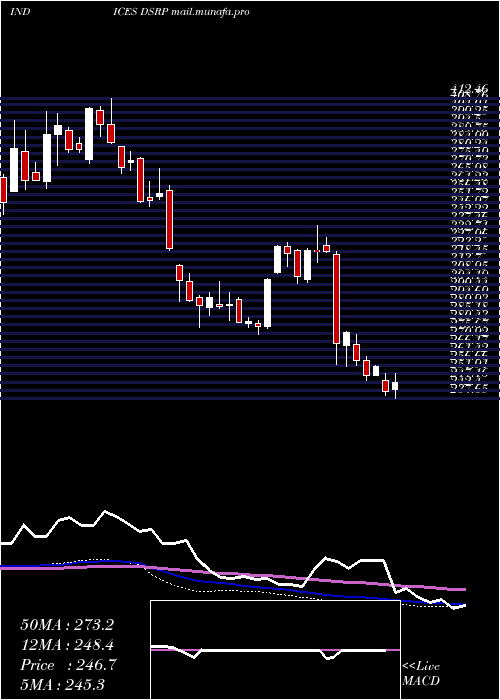Click the 50MA : 273.2 value
Image resolution: width=500 pixels, height=700 pixels.
(x=67, y=625)
